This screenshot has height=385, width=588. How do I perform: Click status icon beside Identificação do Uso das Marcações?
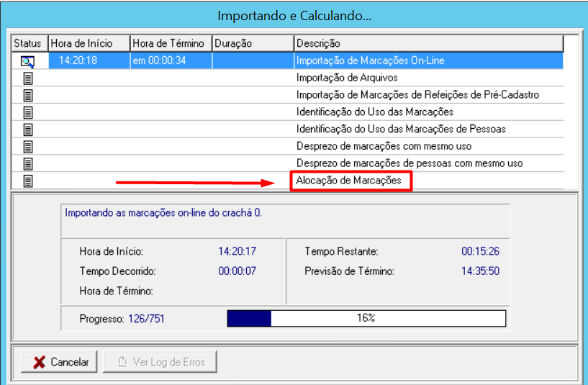tap(28, 112)
